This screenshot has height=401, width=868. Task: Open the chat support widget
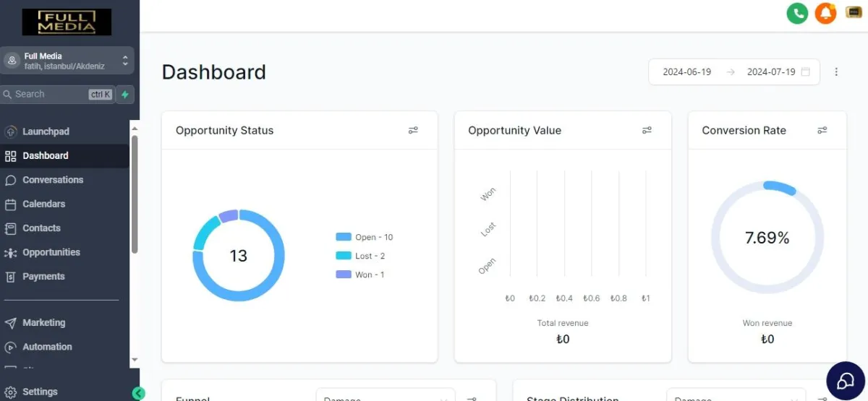(x=846, y=381)
